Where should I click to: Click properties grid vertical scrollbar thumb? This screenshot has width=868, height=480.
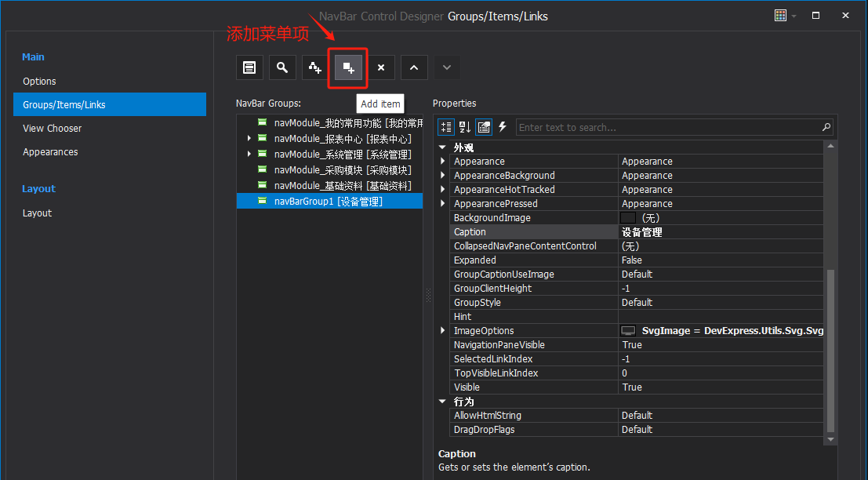(830, 351)
